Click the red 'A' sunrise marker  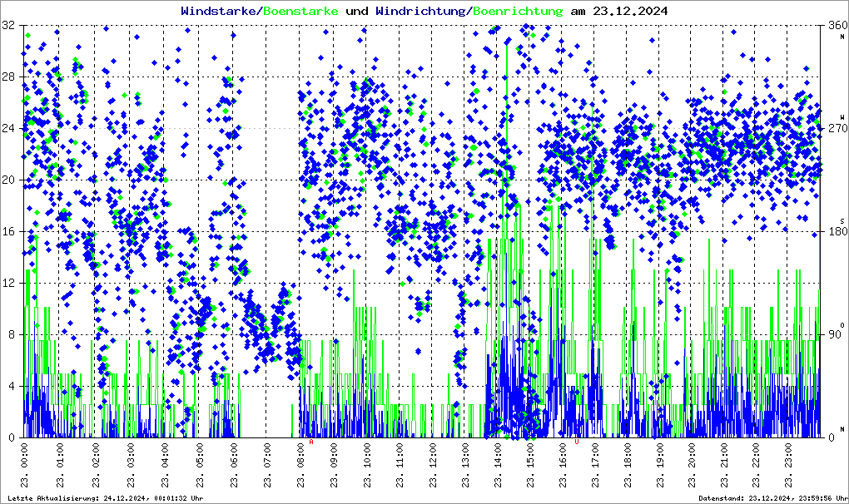(311, 442)
